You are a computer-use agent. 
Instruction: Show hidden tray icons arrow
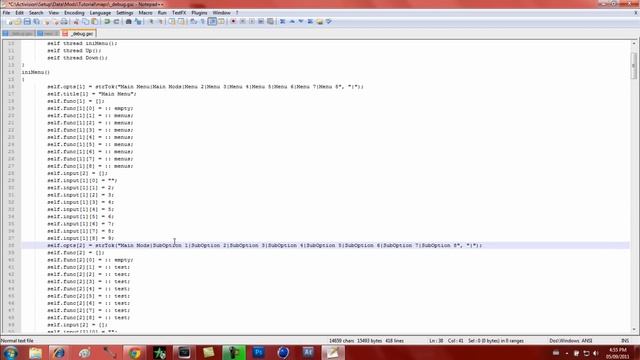pos(567,353)
